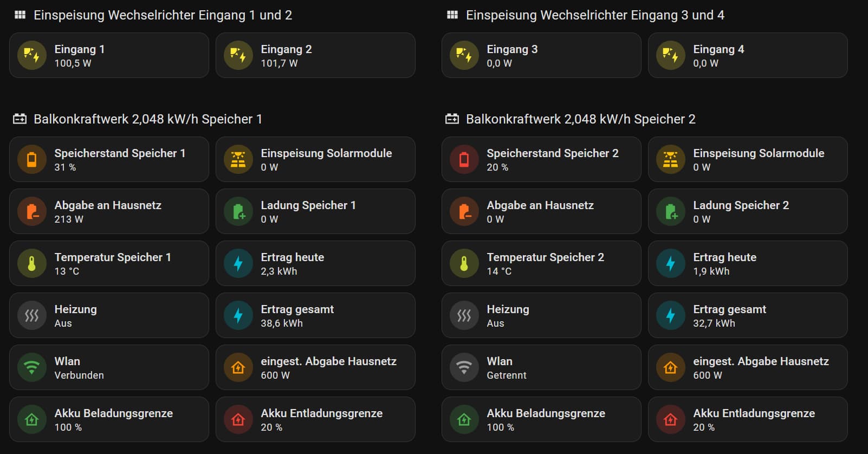Open the Akku Beladungsgrenze tile of Speicher 2
The height and width of the screenshot is (454, 868).
[541, 419]
